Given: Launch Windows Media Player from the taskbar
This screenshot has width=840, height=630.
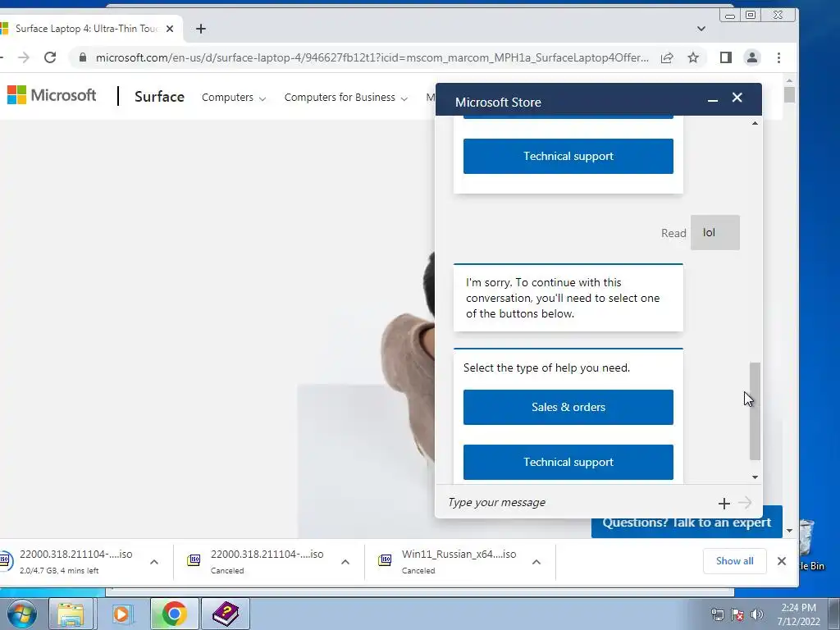Looking at the screenshot, I should coord(121,614).
